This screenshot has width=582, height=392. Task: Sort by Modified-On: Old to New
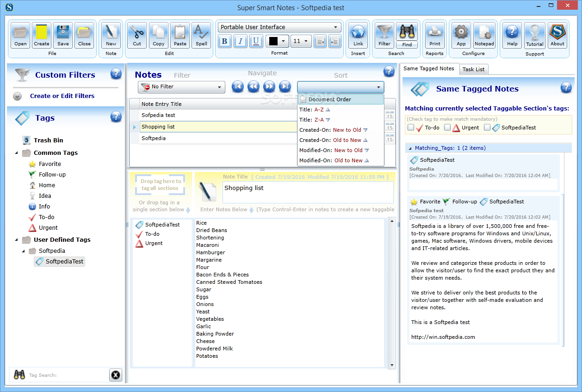[x=341, y=160]
